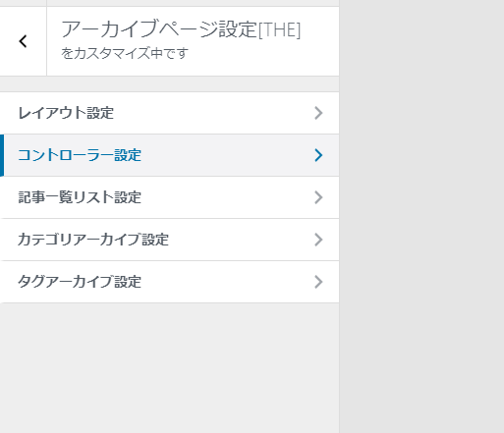504x433 pixels.
Task: Click the blue active indicator bar
Action: click(x=2, y=155)
